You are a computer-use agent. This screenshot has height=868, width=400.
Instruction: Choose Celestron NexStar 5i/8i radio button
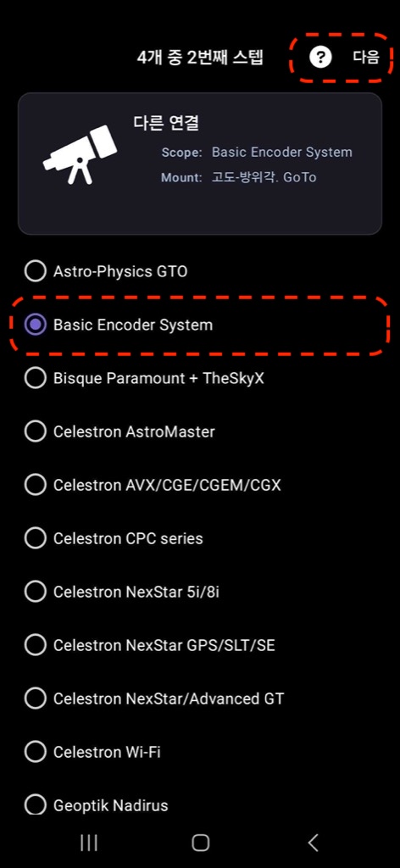point(36,593)
